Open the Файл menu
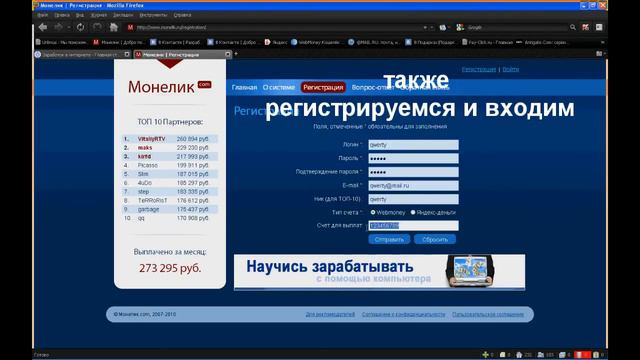The height and width of the screenshot is (360, 640). (42, 15)
